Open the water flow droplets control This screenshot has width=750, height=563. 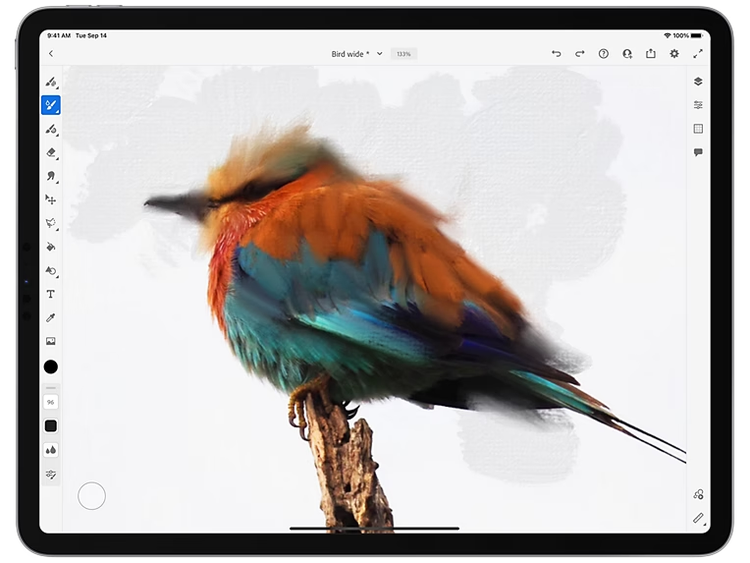[51, 450]
